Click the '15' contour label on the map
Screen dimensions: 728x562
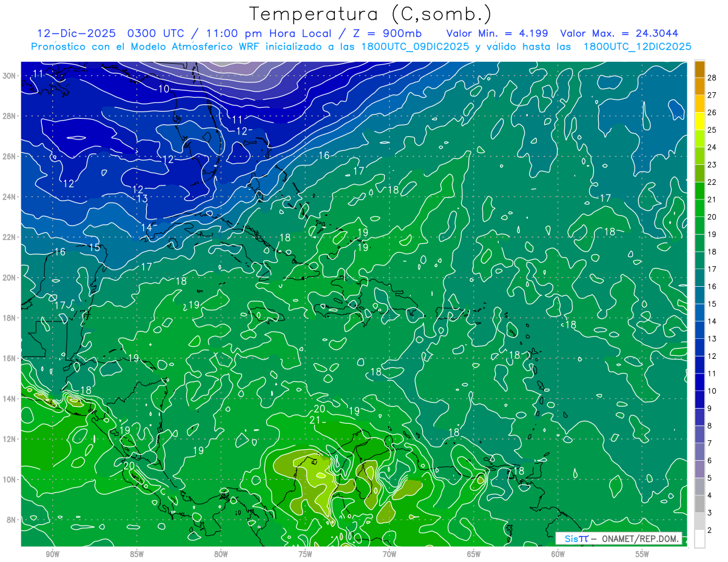[94, 247]
